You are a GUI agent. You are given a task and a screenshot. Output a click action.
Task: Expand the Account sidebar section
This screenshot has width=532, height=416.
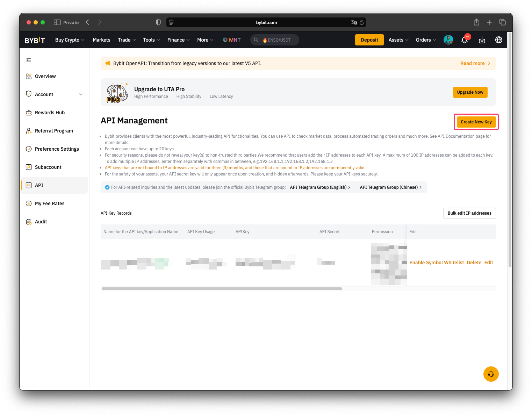pos(81,94)
